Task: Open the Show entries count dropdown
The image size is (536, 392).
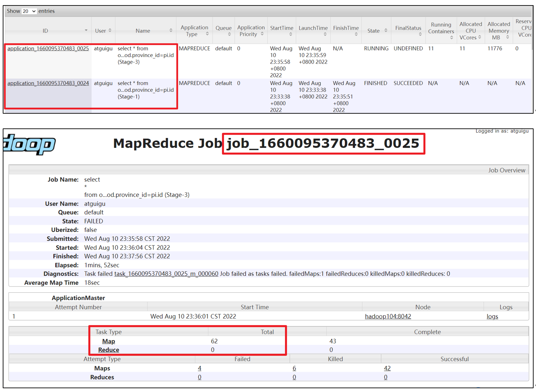Action: (29, 11)
